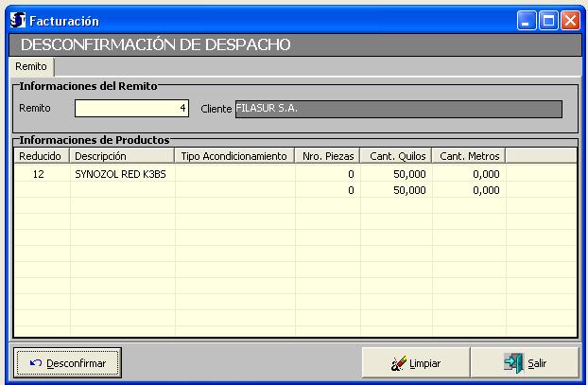588x385 pixels.
Task: Click the exit door icon on Salir
Action: (513, 363)
